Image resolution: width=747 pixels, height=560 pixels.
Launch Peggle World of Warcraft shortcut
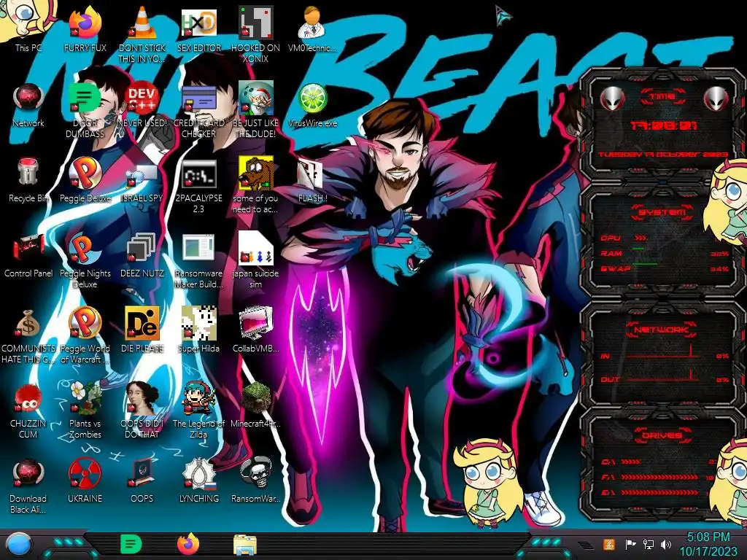[x=85, y=335]
